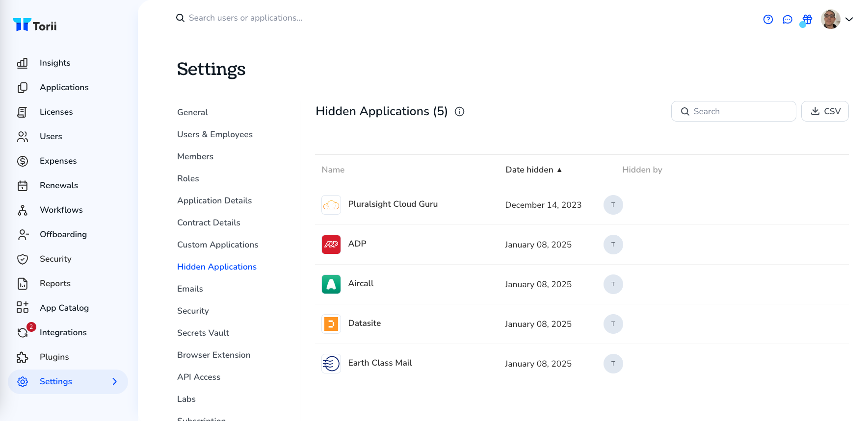Open Custom Applications settings
The image size is (868, 421).
[x=217, y=245]
